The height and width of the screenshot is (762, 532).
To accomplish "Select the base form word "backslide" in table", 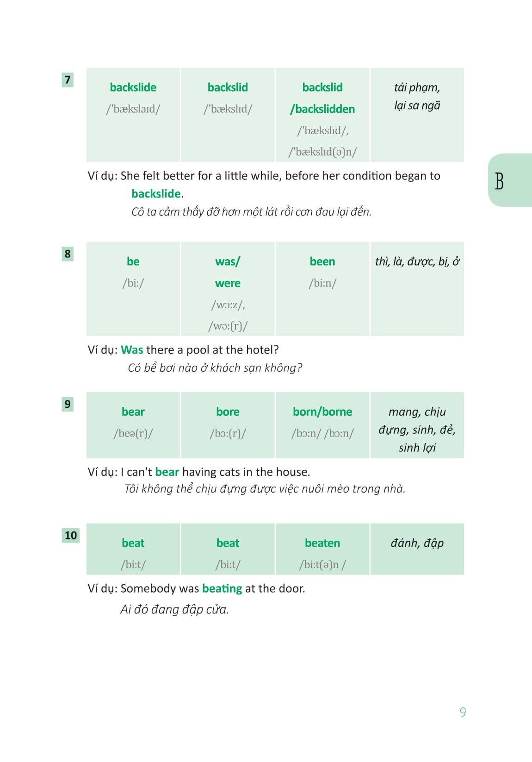I will point(133,87).
